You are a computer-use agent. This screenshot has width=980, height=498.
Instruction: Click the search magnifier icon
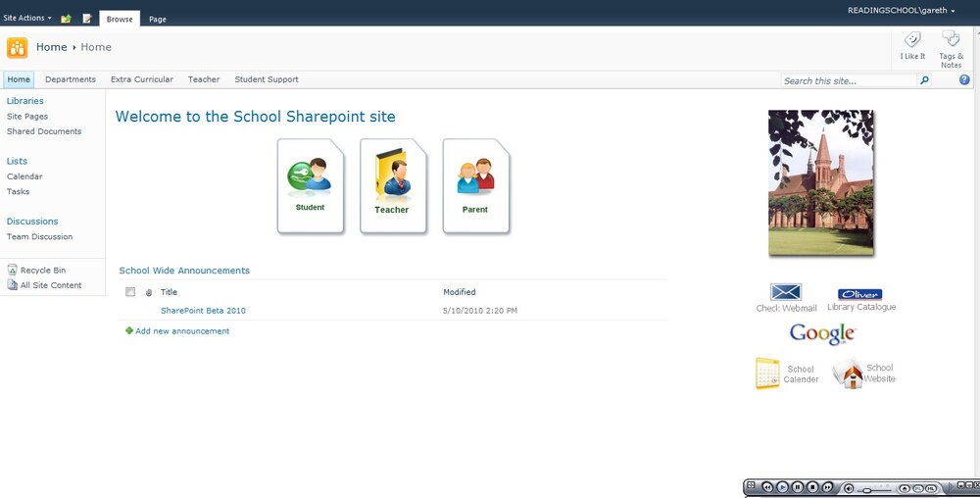tap(924, 80)
